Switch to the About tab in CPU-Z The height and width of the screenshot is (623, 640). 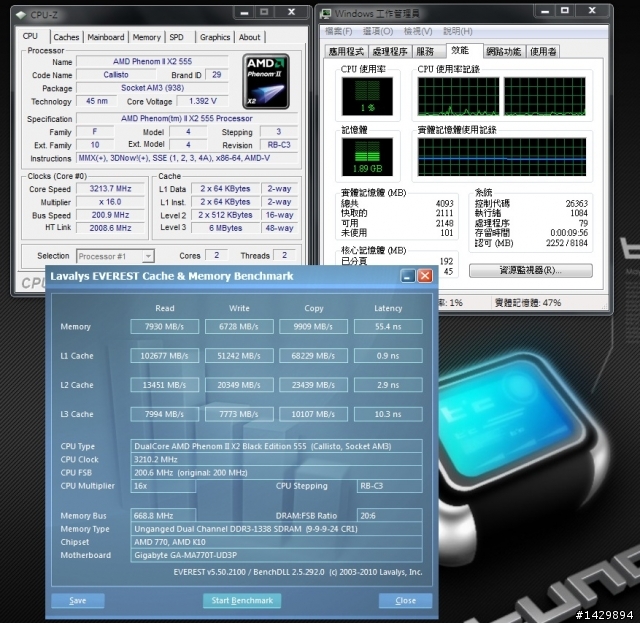tap(249, 37)
